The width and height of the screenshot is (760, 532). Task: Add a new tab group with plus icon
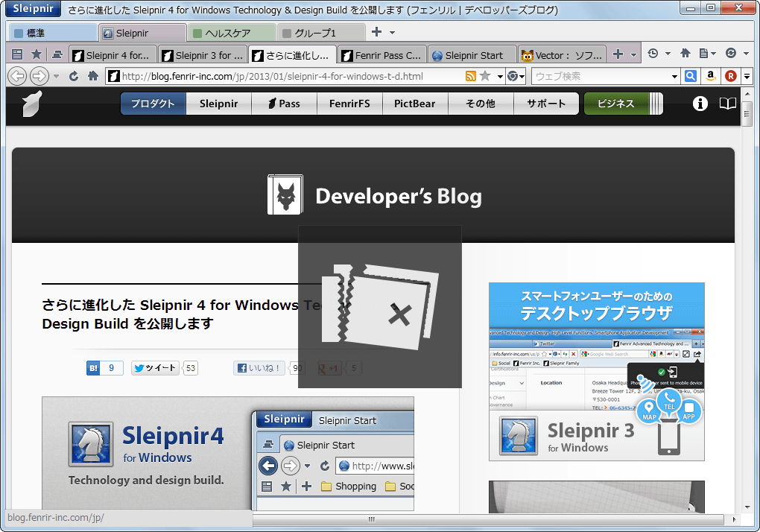376,32
